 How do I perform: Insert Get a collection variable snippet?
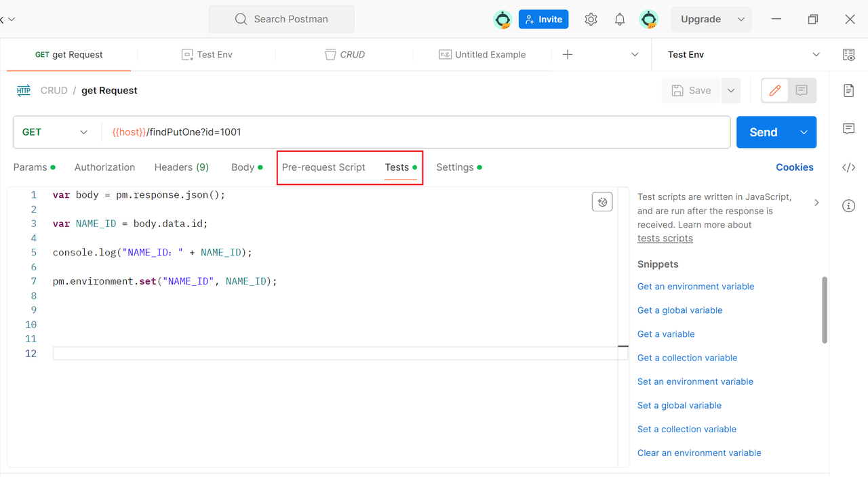[x=688, y=358]
